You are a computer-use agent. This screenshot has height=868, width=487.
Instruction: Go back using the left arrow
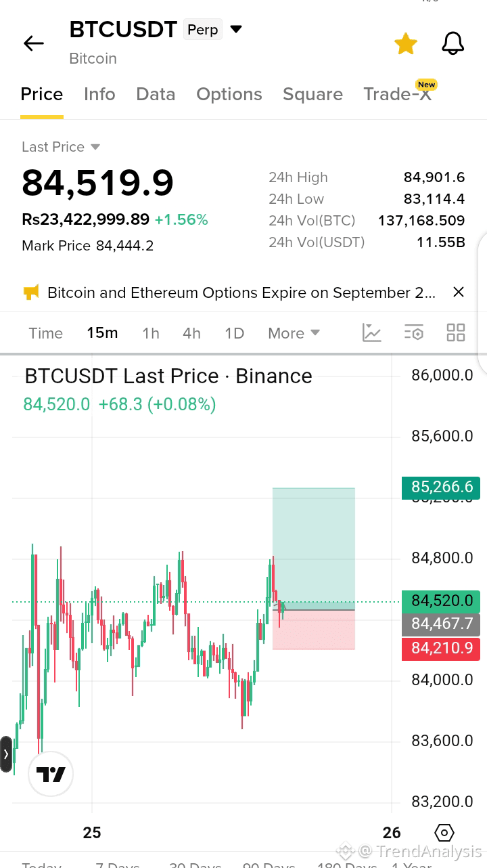(33, 44)
